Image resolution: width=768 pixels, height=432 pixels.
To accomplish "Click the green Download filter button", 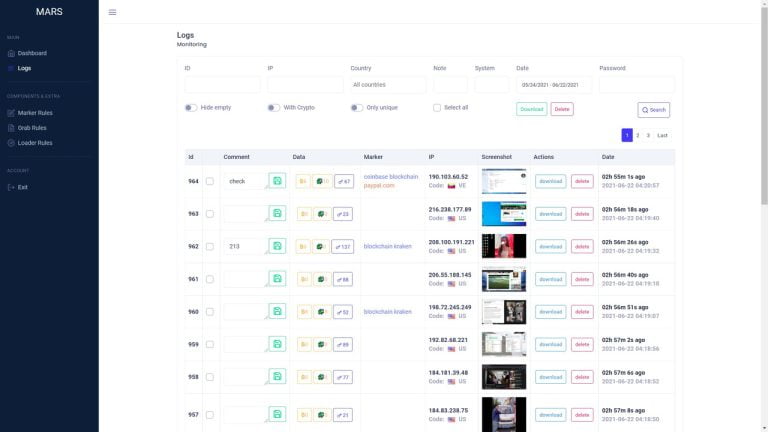I will [x=531, y=109].
